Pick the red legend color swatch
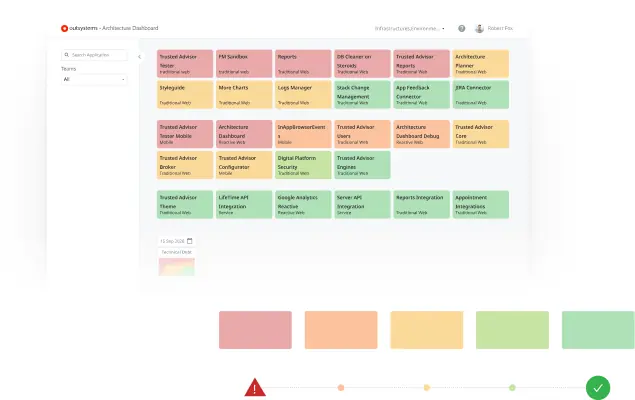 coord(255,330)
